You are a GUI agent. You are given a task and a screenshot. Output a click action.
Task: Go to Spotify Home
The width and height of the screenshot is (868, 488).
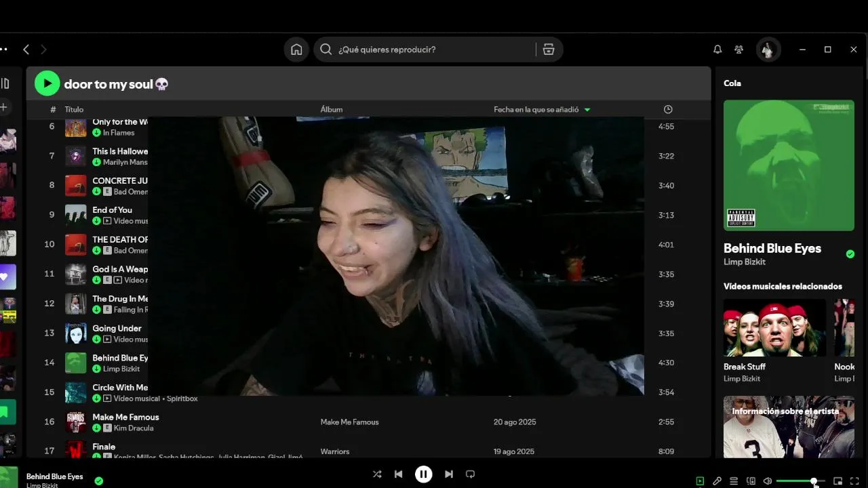coord(296,49)
